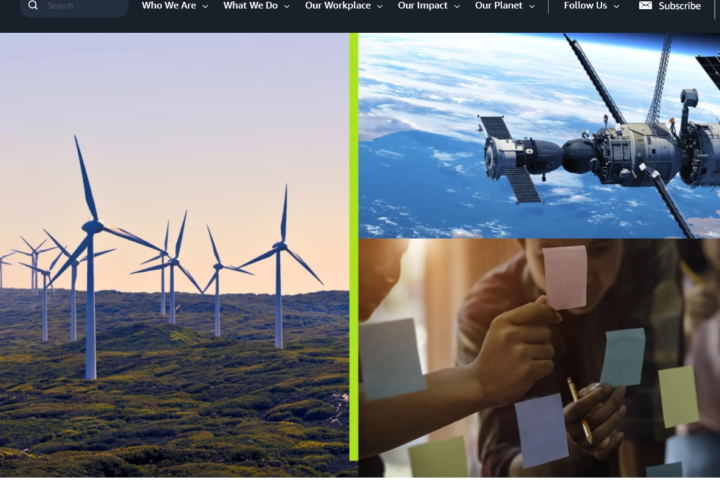This screenshot has height=480, width=720.
Task: Open the Our Workplace menu
Action: coord(338,6)
